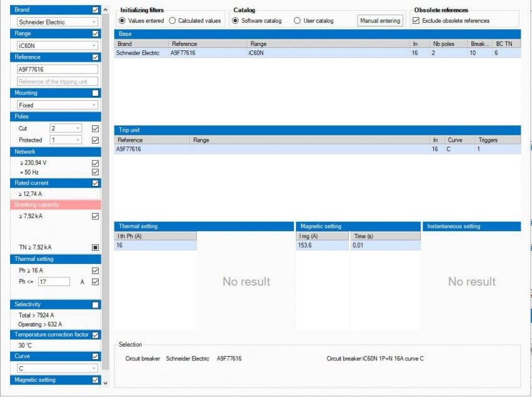Toggle the ≥ 230,94 V network checkbox
532x397 pixels.
[x=95, y=163]
